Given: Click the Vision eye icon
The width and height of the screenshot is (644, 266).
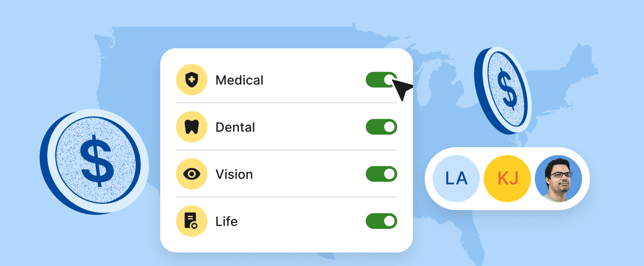Looking at the screenshot, I should point(191,174).
